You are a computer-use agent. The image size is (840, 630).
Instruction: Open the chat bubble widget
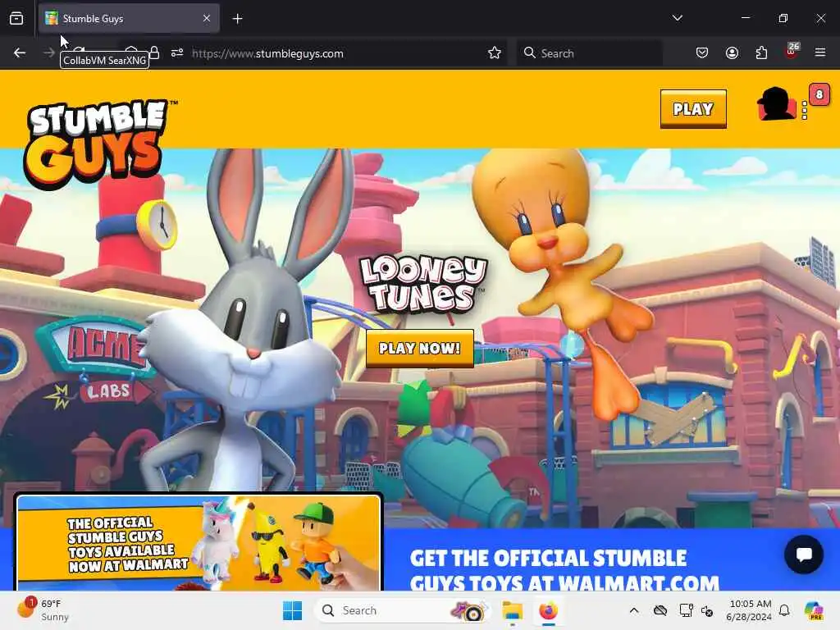coord(804,555)
